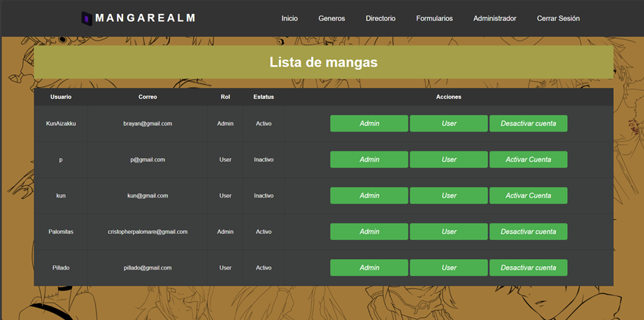
Task: Activate the account for user p
Action: 528,160
